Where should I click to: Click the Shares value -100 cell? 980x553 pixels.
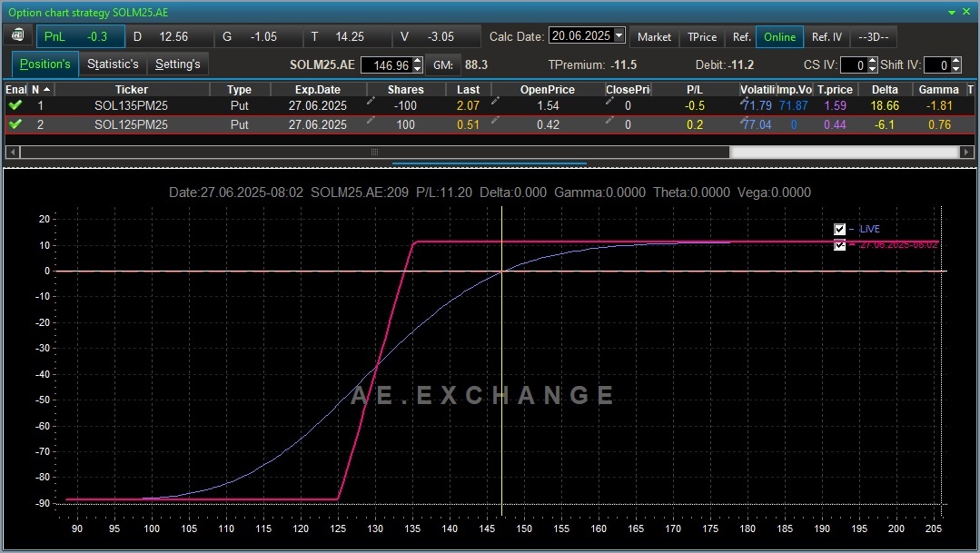pyautogui.click(x=405, y=105)
